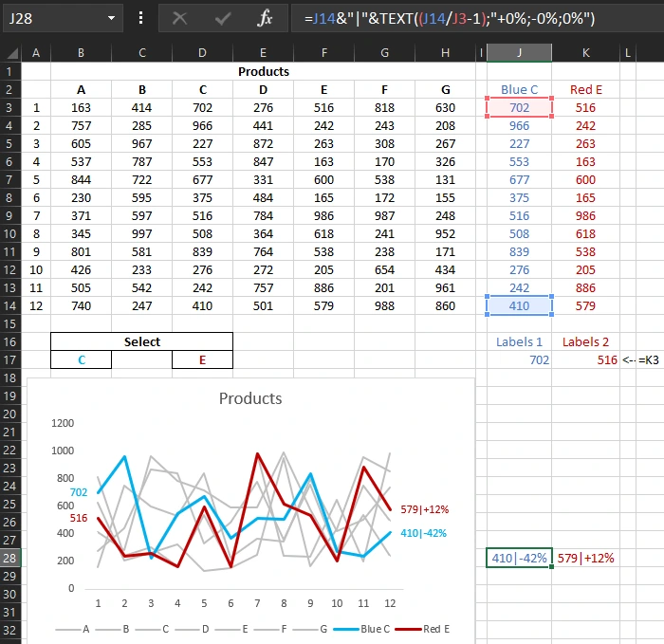
Task: Select column H header
Action: point(445,53)
